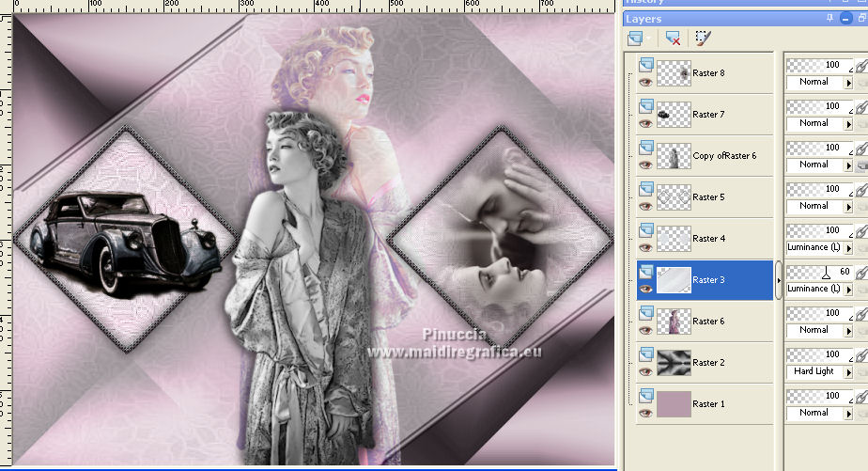
Task: Select the Raster 4 layer name
Action: coord(708,239)
